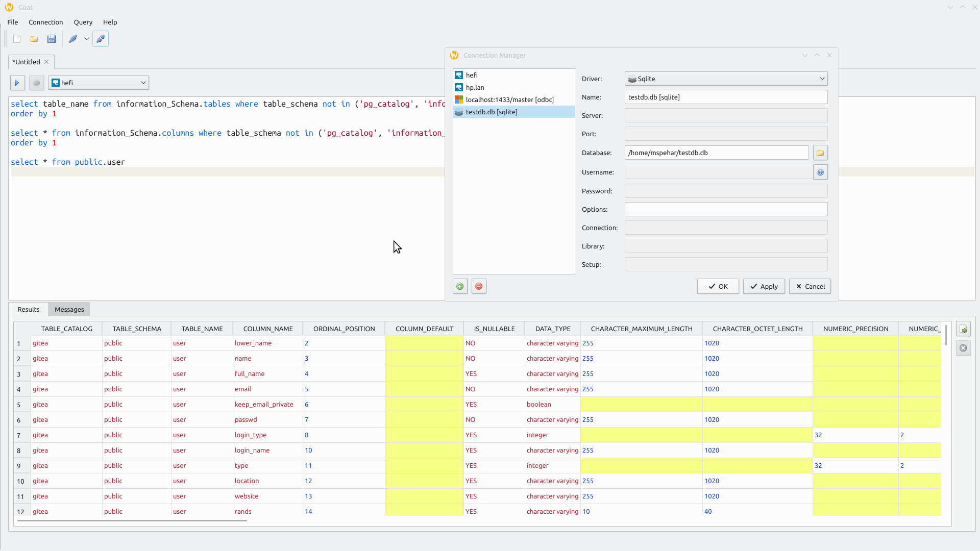Click the add new connection green button
The width and height of the screenshot is (980, 551).
[x=460, y=285]
